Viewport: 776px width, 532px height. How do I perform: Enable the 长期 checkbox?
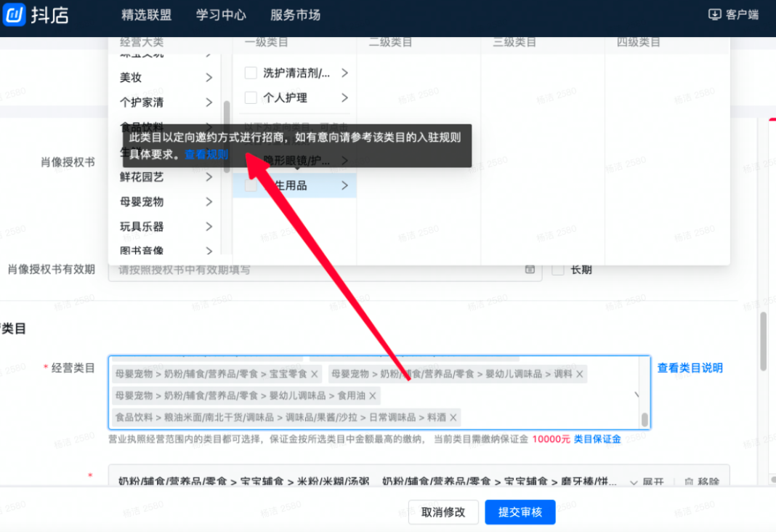point(558,269)
